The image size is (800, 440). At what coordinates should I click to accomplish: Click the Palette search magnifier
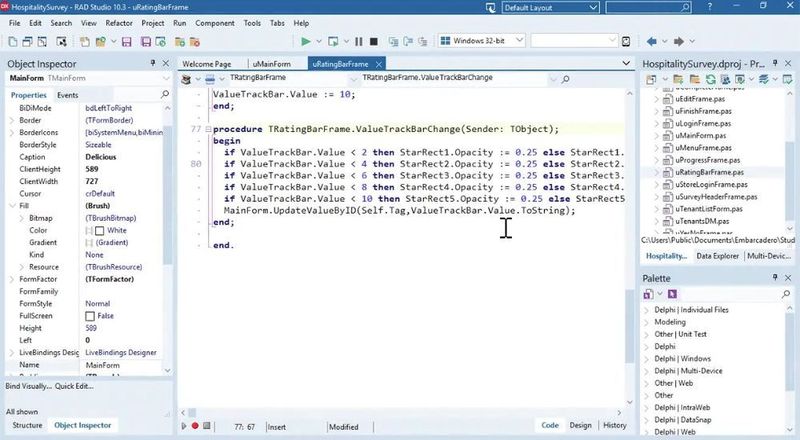tap(786, 294)
